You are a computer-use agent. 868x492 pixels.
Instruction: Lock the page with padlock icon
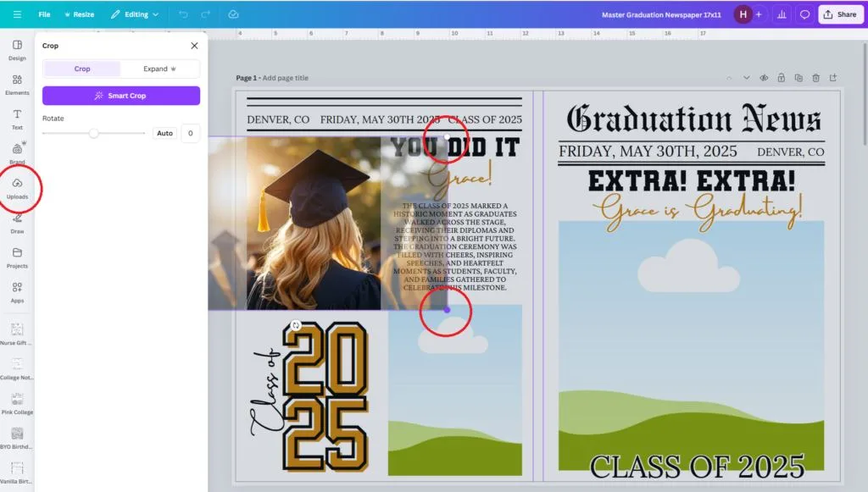point(781,78)
